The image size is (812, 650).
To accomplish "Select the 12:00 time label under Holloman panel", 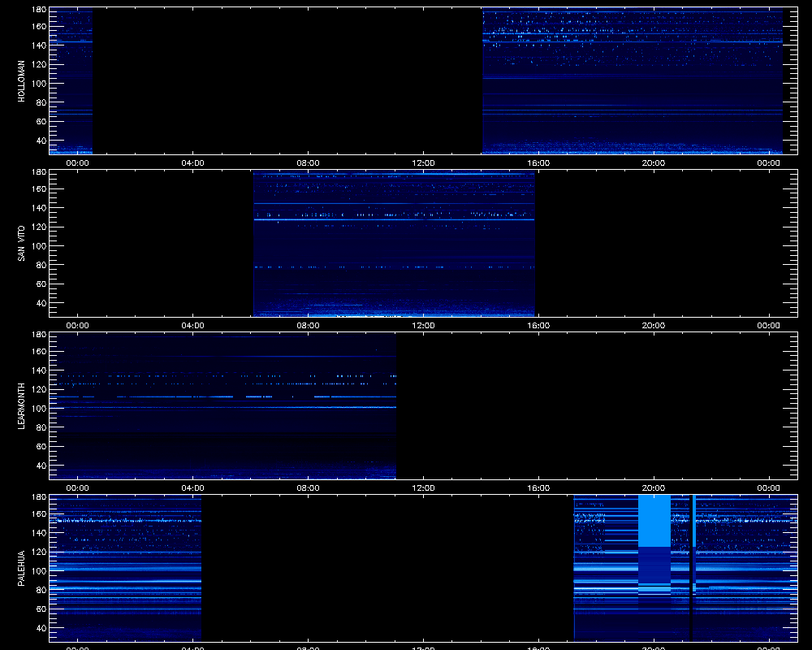I will click(423, 162).
